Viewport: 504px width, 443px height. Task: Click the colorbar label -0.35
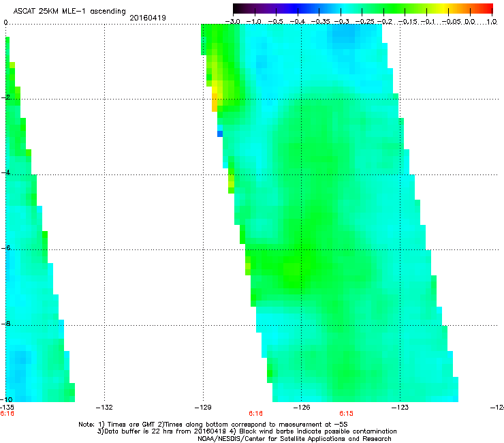click(x=321, y=22)
